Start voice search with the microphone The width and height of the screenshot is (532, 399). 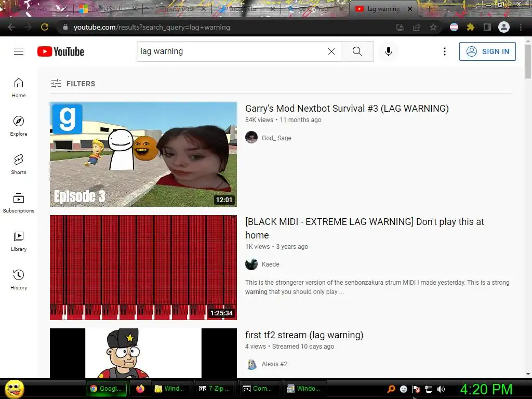tap(389, 51)
